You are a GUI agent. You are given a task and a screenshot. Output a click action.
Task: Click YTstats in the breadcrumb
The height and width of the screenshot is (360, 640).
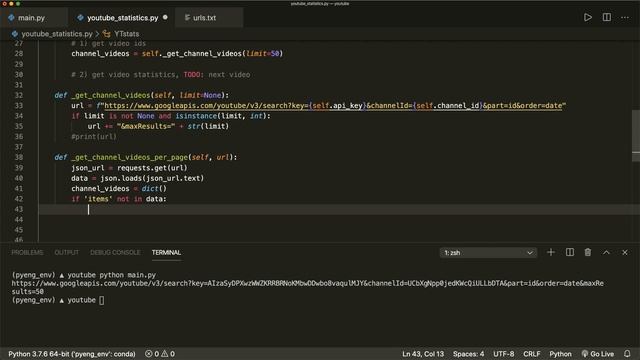tap(127, 34)
